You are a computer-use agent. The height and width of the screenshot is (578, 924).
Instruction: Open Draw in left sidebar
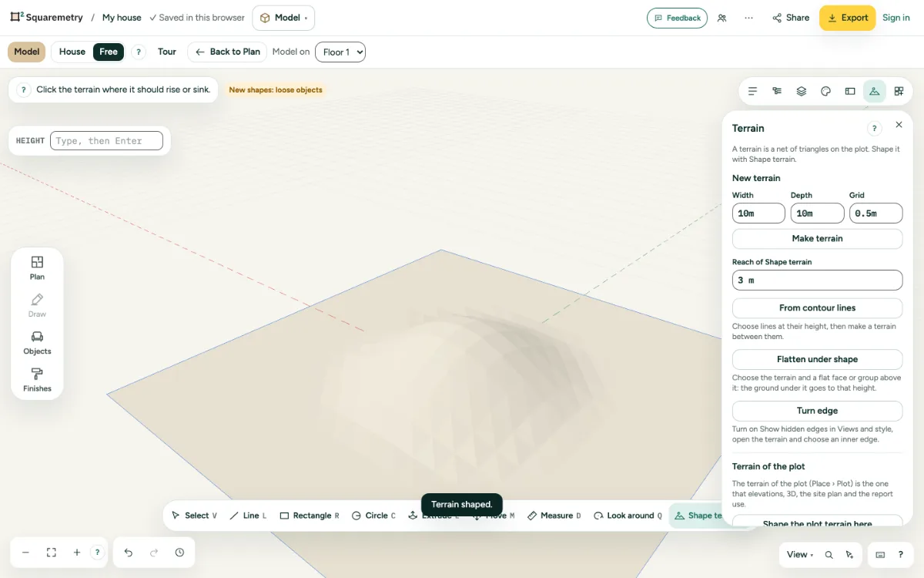pyautogui.click(x=37, y=305)
